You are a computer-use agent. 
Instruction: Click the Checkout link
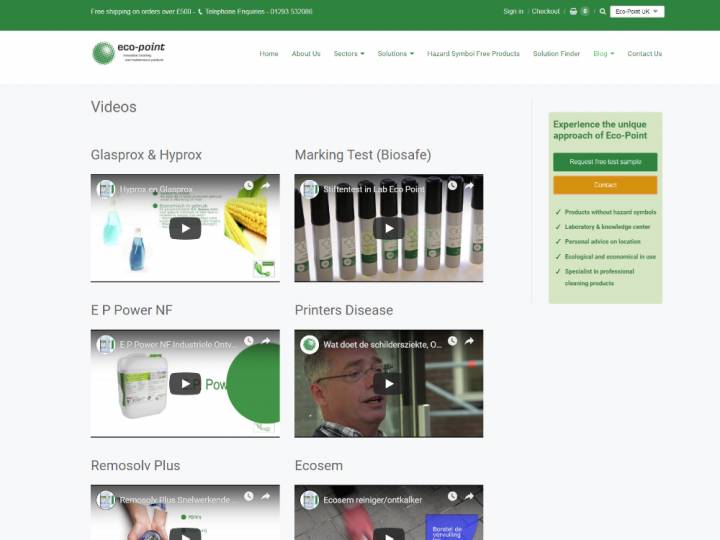546,11
